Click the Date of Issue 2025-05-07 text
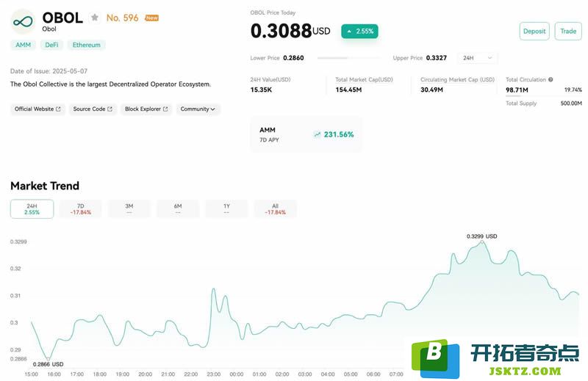The width and height of the screenshot is (588, 381). pos(49,71)
